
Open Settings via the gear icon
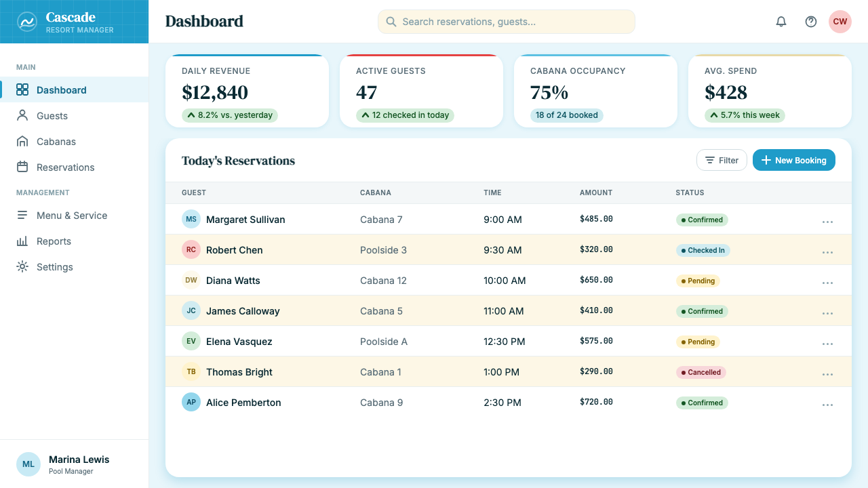(x=22, y=267)
